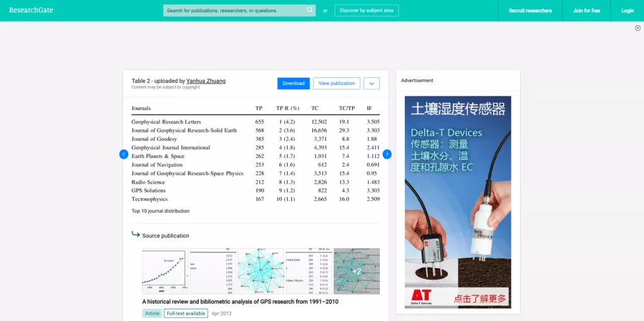Image resolution: width=644 pixels, height=321 pixels.
Task: Open Recruit researchers page
Action: click(530, 11)
